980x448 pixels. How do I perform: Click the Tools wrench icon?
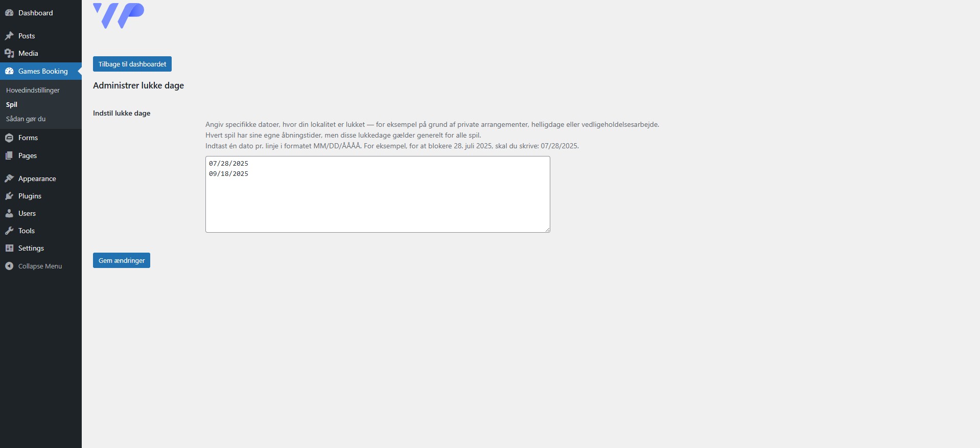pos(9,231)
